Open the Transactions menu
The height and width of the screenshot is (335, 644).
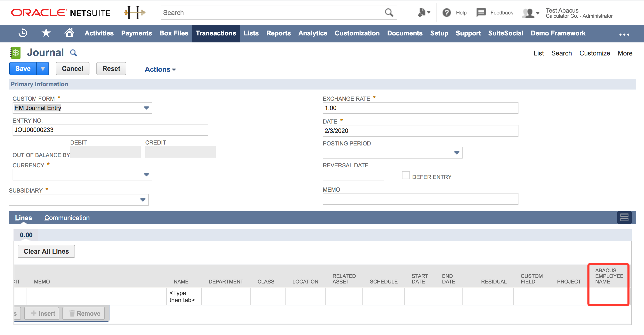216,33
